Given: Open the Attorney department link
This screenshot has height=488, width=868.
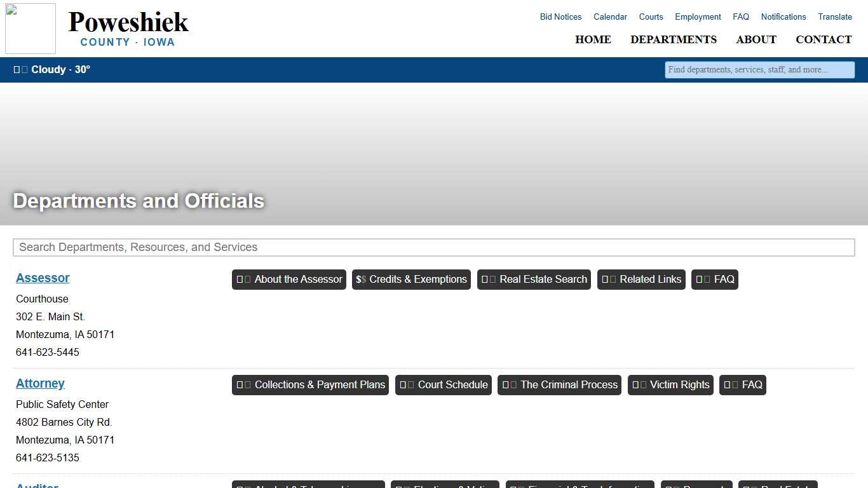Looking at the screenshot, I should pos(40,384).
